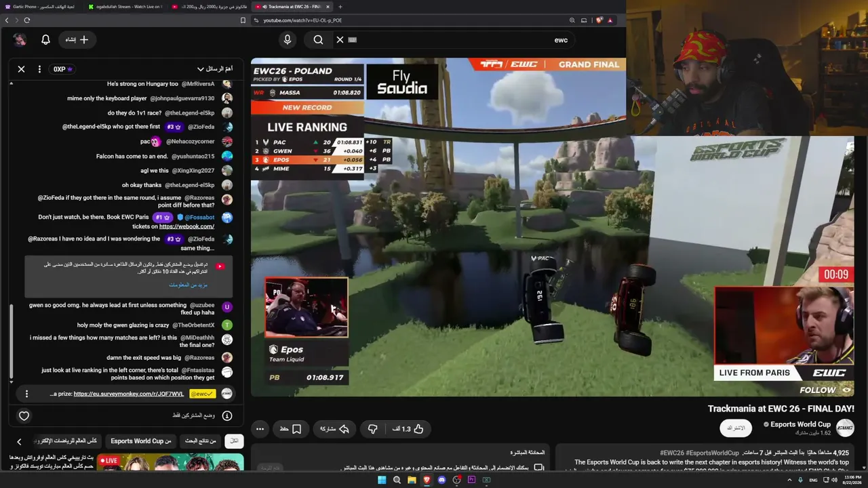Click the video player to pause
This screenshot has width=868, height=488.
point(552,227)
